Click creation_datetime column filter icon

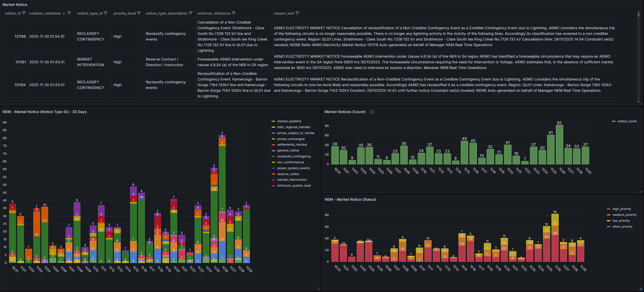(x=69, y=13)
